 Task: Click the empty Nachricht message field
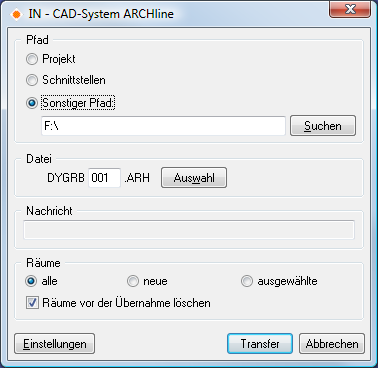189,230
